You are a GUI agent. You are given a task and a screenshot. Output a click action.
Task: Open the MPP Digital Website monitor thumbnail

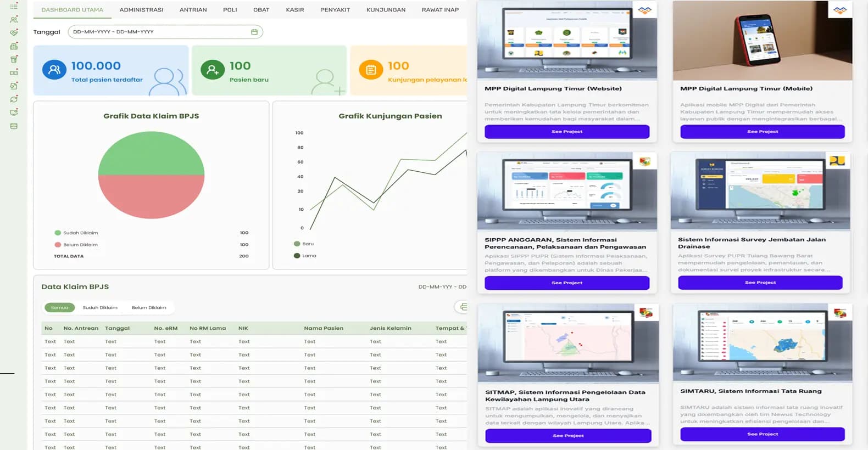(567, 40)
